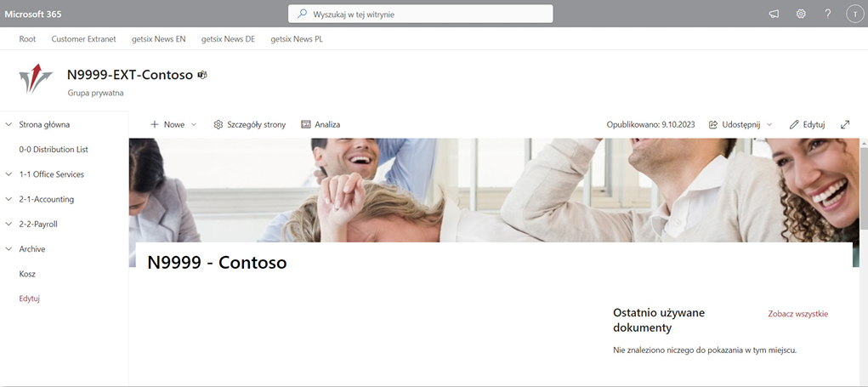Viewport: 868px width, 387px height.
Task: Open getsix News DE
Action: click(228, 39)
